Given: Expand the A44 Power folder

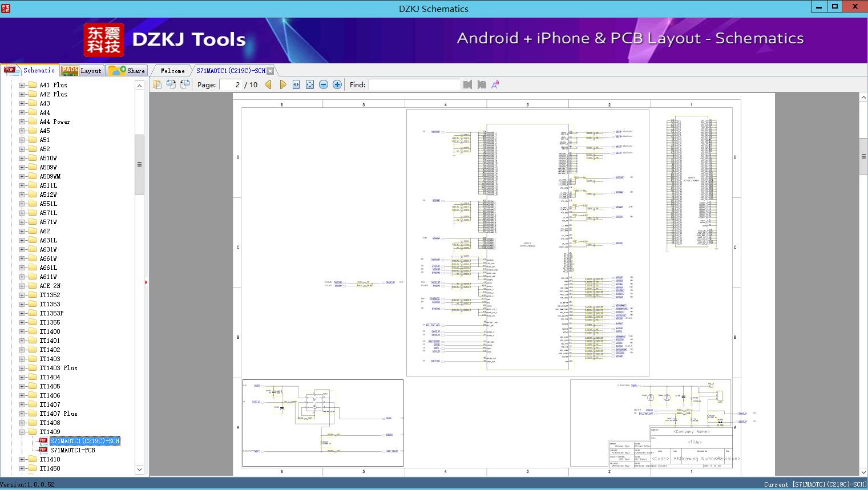Looking at the screenshot, I should [22, 122].
